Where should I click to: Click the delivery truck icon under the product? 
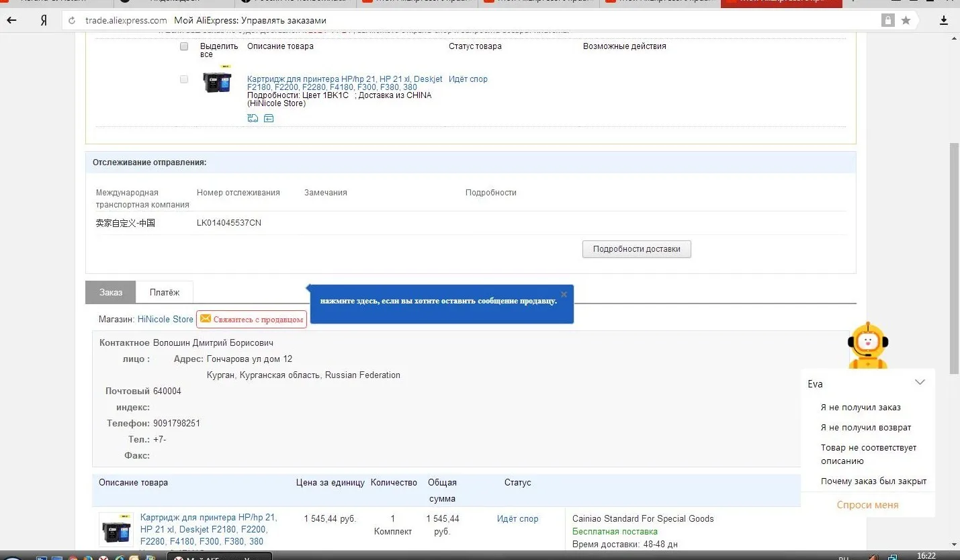[x=253, y=118]
